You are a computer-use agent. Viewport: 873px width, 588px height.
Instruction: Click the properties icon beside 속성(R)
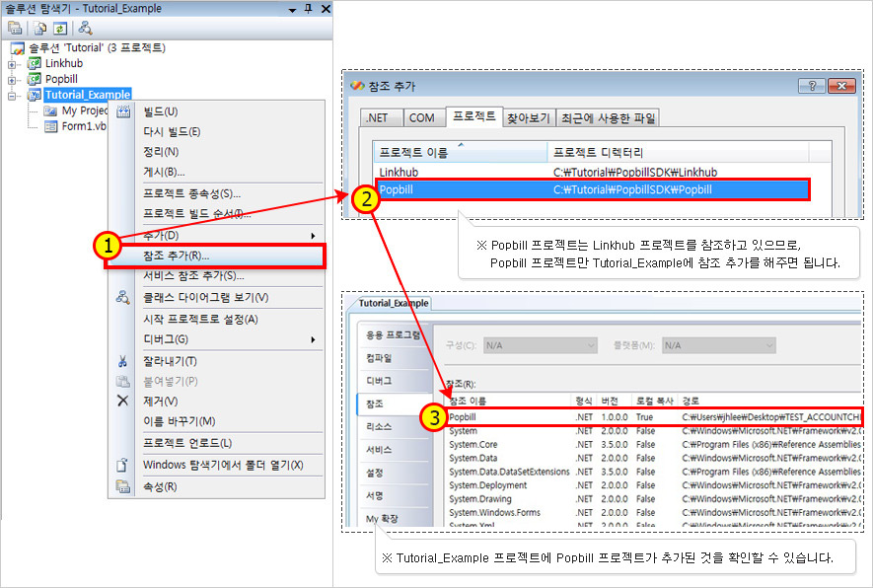pos(122,486)
